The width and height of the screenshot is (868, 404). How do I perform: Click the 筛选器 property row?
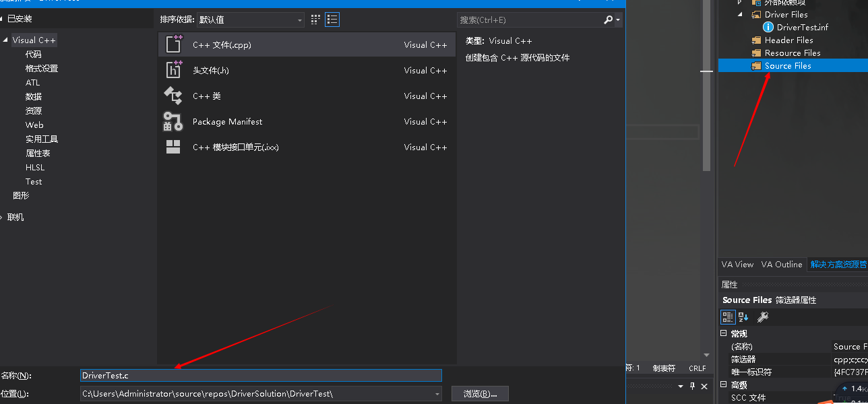794,359
